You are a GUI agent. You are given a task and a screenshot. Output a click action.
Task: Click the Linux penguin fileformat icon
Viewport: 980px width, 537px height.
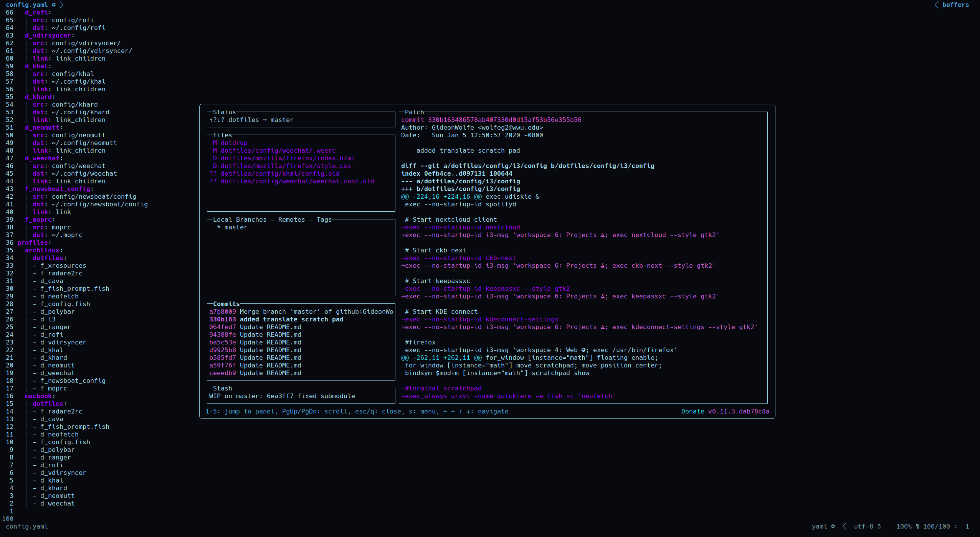coord(879,526)
